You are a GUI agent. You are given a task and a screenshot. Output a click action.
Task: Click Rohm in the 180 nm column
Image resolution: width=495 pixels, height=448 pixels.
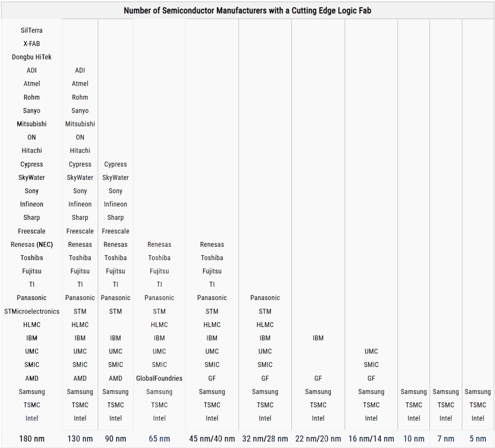click(32, 97)
